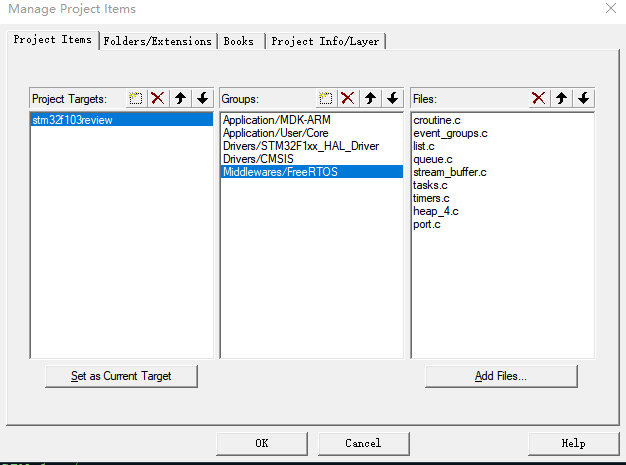Click Set as Current Target button

coord(121,376)
